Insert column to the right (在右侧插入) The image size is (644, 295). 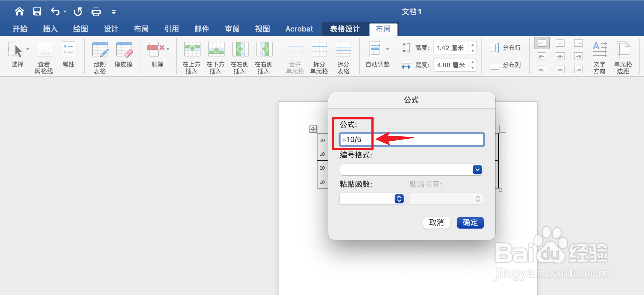264,58
